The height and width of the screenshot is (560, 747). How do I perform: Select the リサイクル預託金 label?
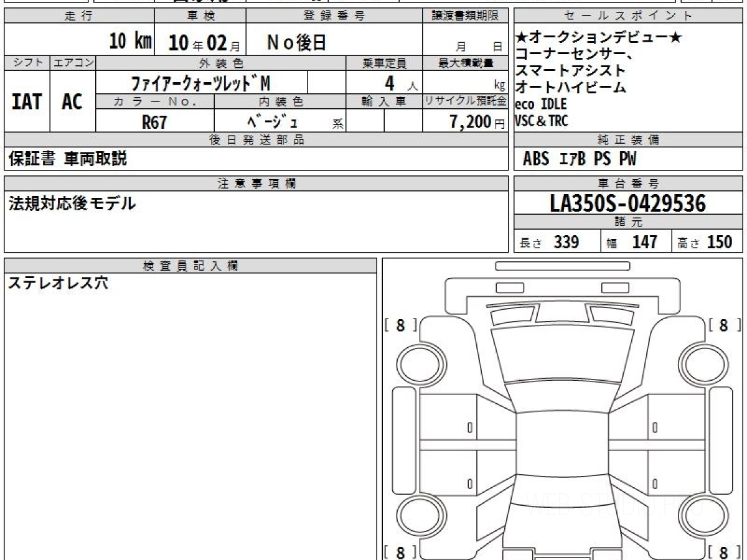point(466,101)
